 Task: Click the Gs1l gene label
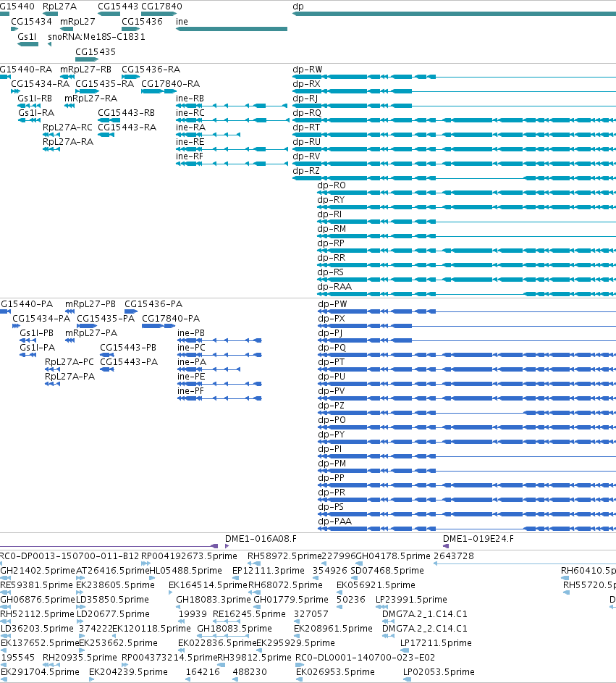click(27, 37)
